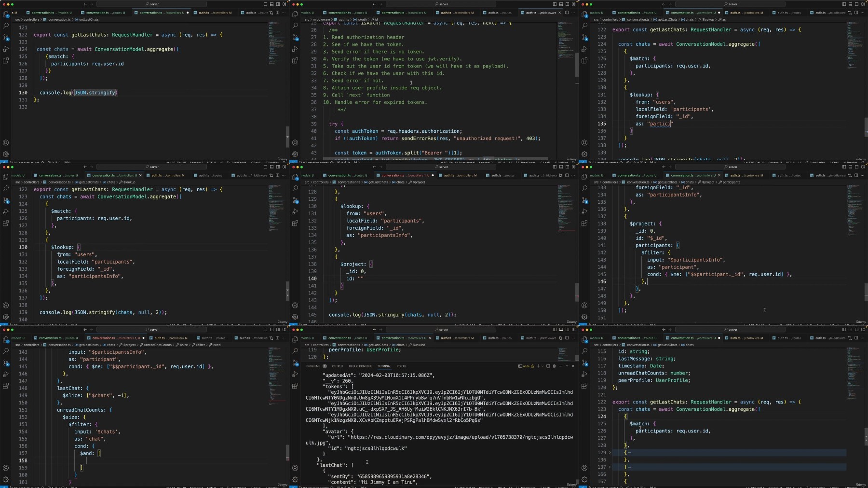Open the cloudinary image URL in terminal
Screen dimensions: 868x488
click(x=439, y=440)
